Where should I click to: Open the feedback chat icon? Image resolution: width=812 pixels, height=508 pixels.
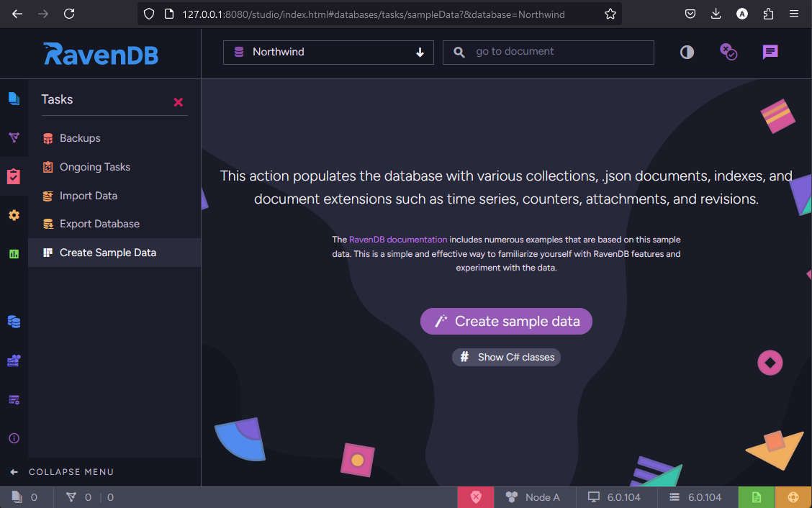click(x=770, y=52)
